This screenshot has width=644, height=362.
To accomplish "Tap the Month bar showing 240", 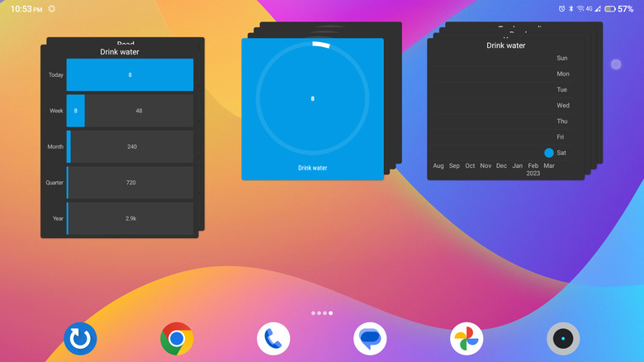I will (130, 146).
